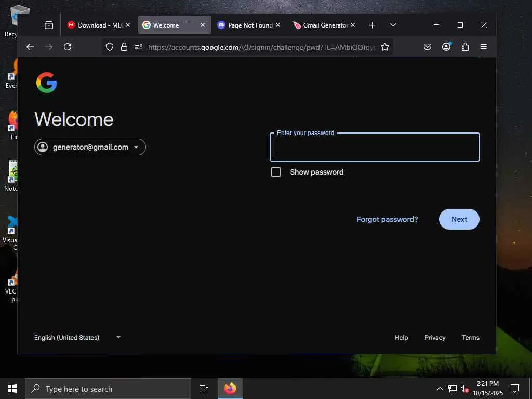This screenshot has width=532, height=399.
Task: Reload the current page
Action: (x=68, y=47)
